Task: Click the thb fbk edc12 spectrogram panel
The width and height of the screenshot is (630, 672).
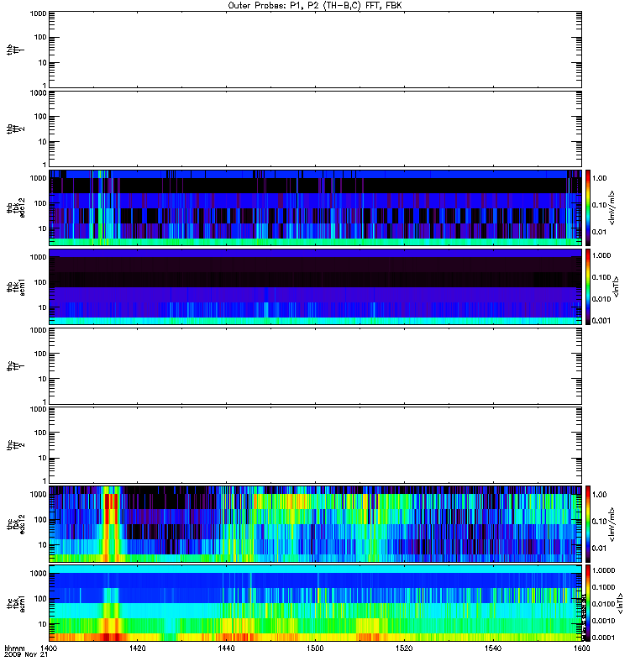Action: click(x=315, y=207)
